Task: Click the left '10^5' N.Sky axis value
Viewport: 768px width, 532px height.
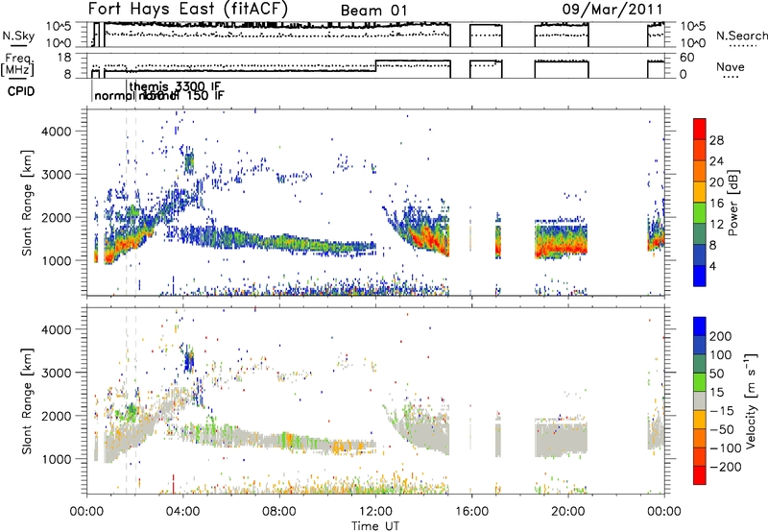Action: [x=60, y=26]
